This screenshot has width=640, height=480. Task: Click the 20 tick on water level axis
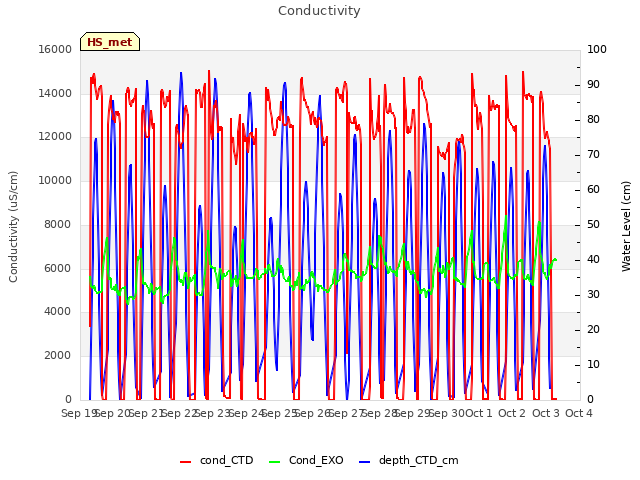tap(593, 329)
